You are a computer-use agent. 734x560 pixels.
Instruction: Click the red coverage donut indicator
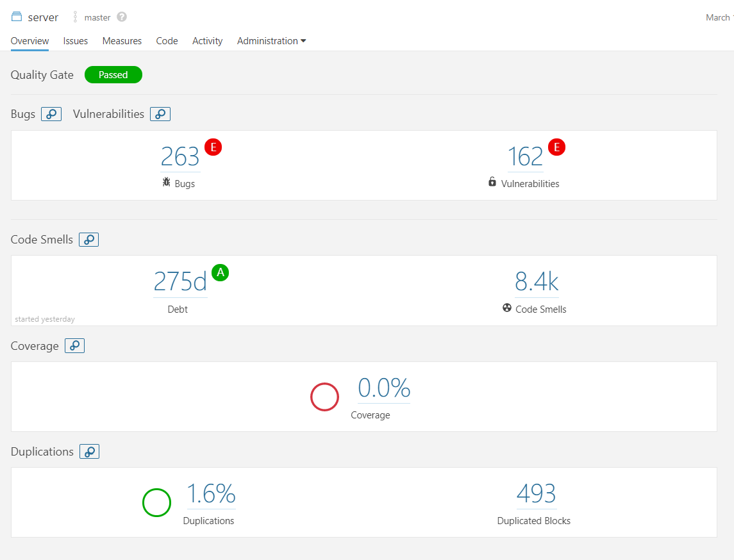tap(324, 397)
